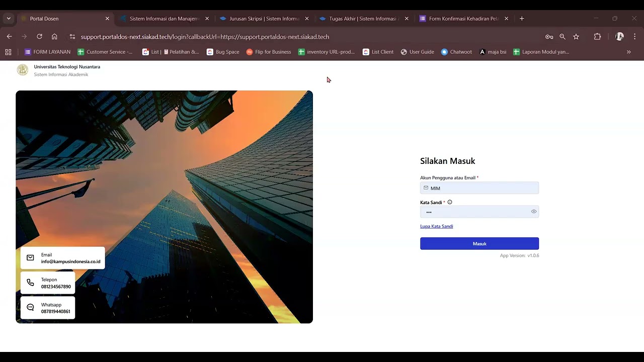Open Flip for Business bookmark
The width and height of the screenshot is (644, 362).
click(x=269, y=52)
